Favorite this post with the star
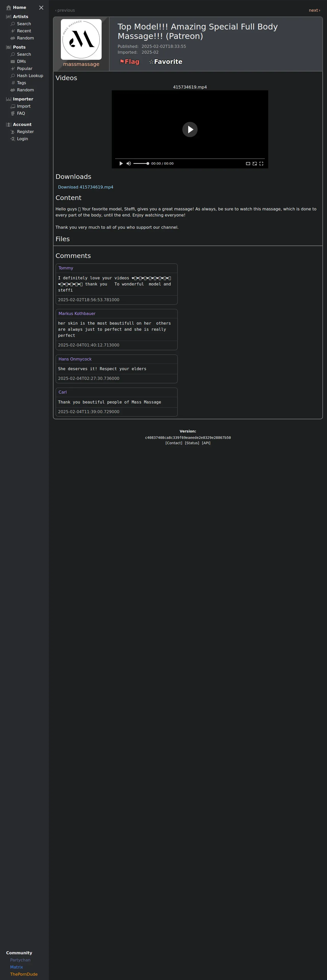This screenshot has width=327, height=980. pyautogui.click(x=165, y=62)
